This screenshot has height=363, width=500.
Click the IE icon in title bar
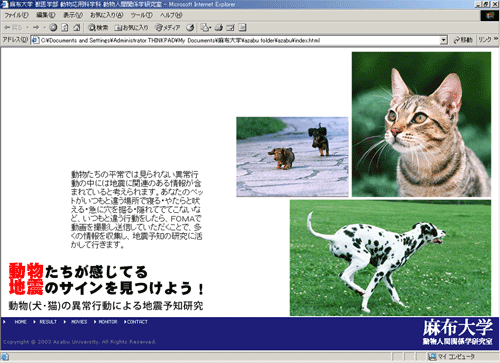[4, 4]
